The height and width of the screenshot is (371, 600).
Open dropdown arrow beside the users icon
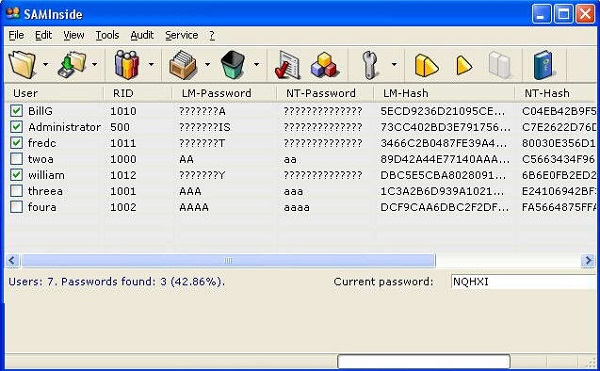coord(151,64)
